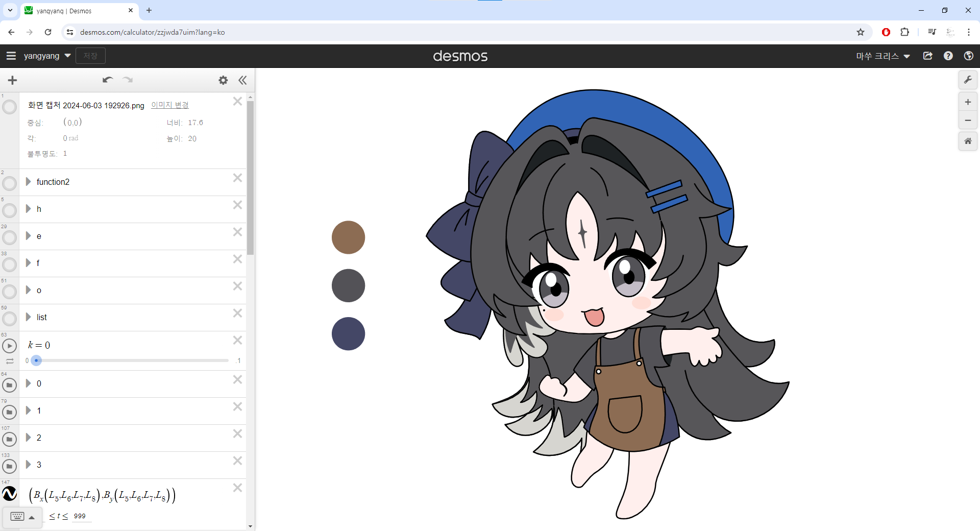The width and height of the screenshot is (980, 531).
Task: Delete the function2 folder
Action: point(237,178)
